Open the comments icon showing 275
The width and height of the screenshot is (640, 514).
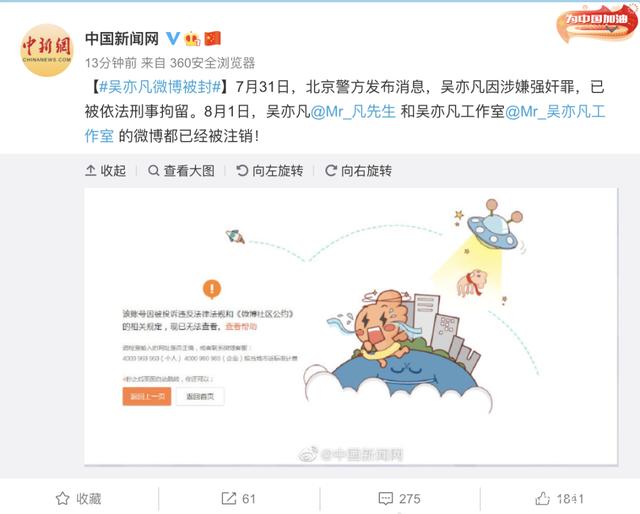[x=399, y=498]
